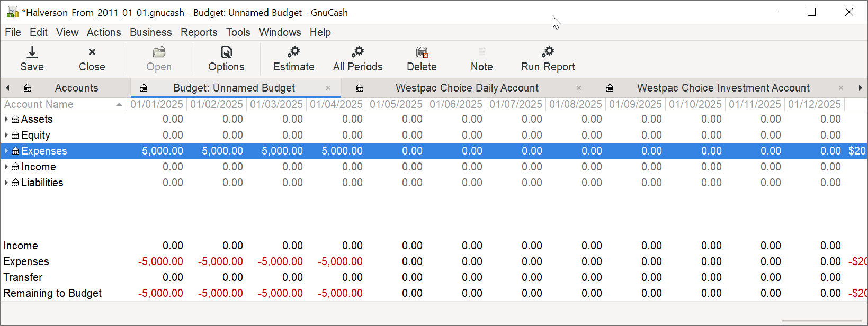
Task: Click the Remaining to Budget summary label
Action: pos(52,293)
